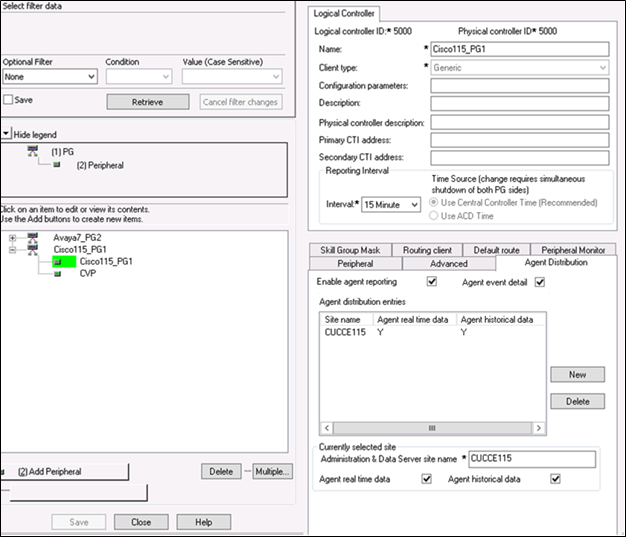This screenshot has width=626, height=537.
Task: Select the CVP peripheral tree item
Action: click(88, 274)
